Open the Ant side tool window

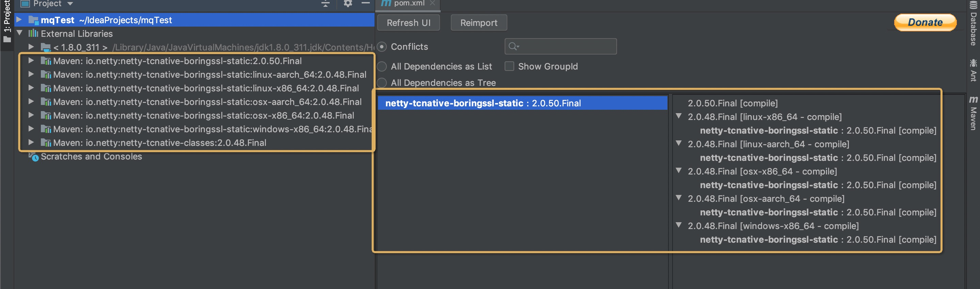click(973, 71)
